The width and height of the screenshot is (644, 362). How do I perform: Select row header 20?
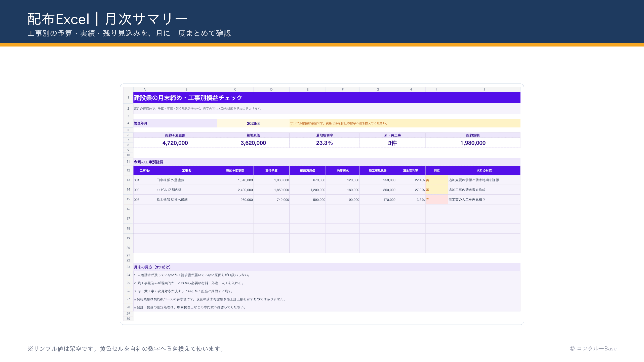tap(128, 248)
